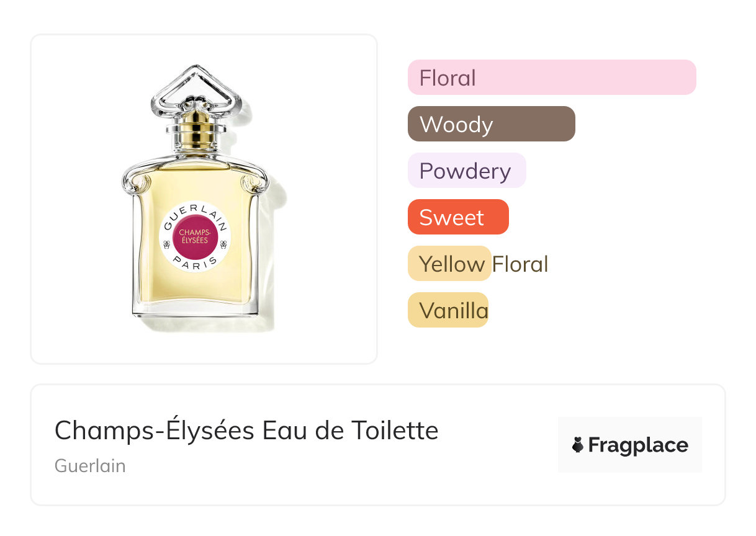Select the brown Woody accord bar

tap(491, 124)
